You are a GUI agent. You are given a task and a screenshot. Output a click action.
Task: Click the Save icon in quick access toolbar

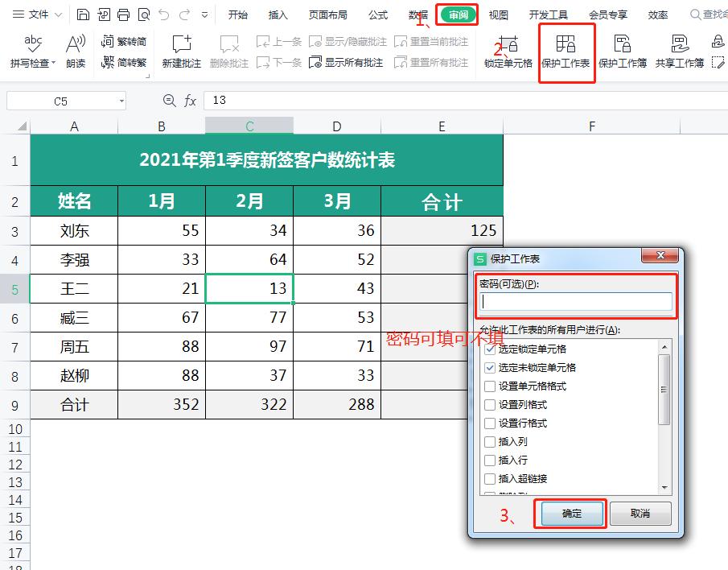tap(83, 14)
